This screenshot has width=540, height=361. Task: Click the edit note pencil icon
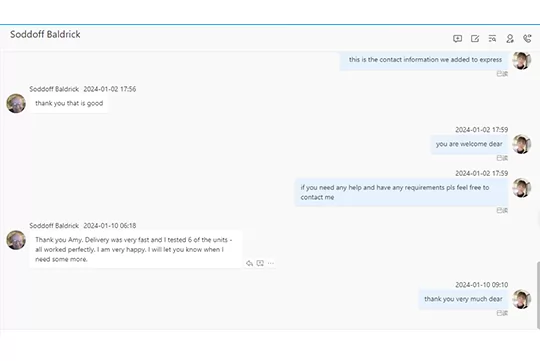pyautogui.click(x=475, y=39)
